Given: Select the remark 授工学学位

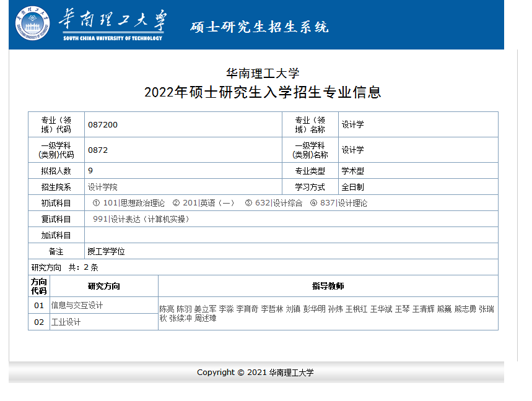Looking at the screenshot, I should (106, 251).
